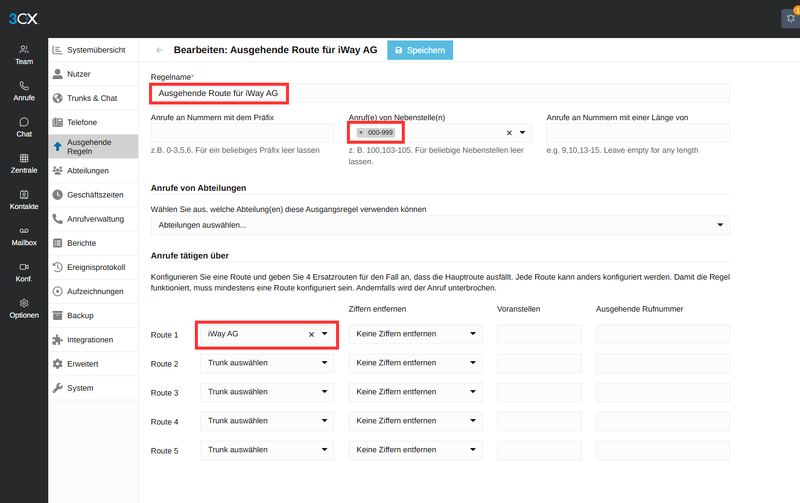Click the Regelname input field

(440, 93)
